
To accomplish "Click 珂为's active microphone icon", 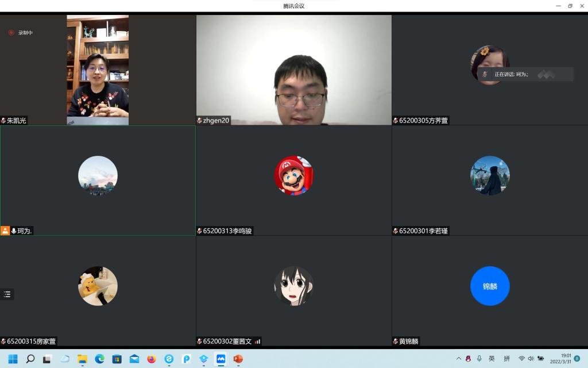I will 14,231.
